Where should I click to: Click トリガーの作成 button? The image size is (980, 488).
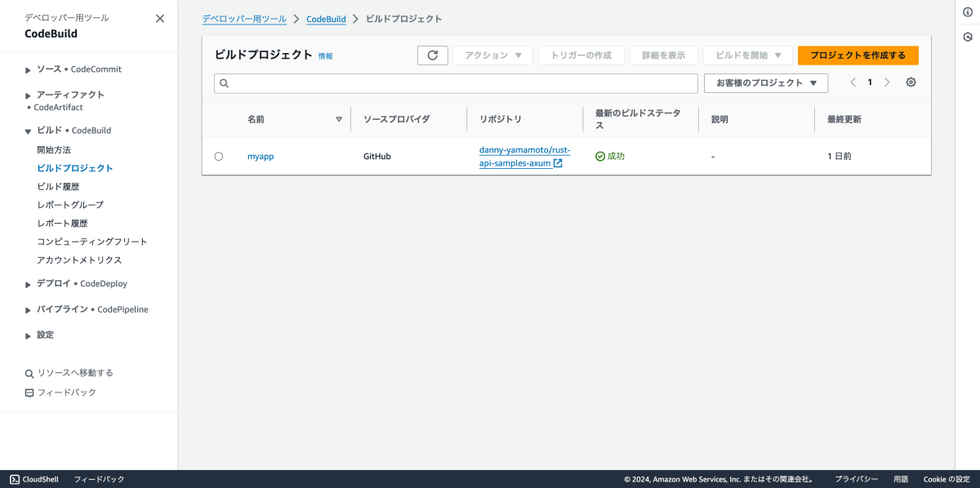coord(581,55)
